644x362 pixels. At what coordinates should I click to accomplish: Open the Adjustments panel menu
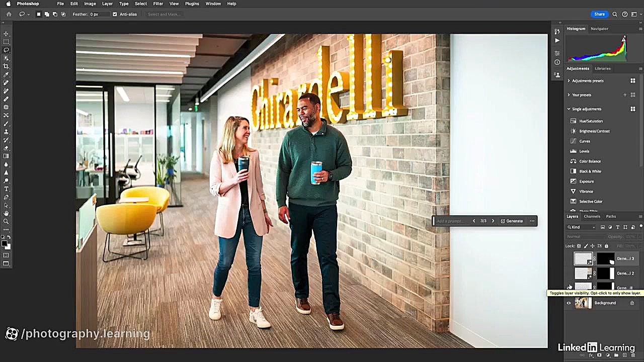[x=640, y=68]
